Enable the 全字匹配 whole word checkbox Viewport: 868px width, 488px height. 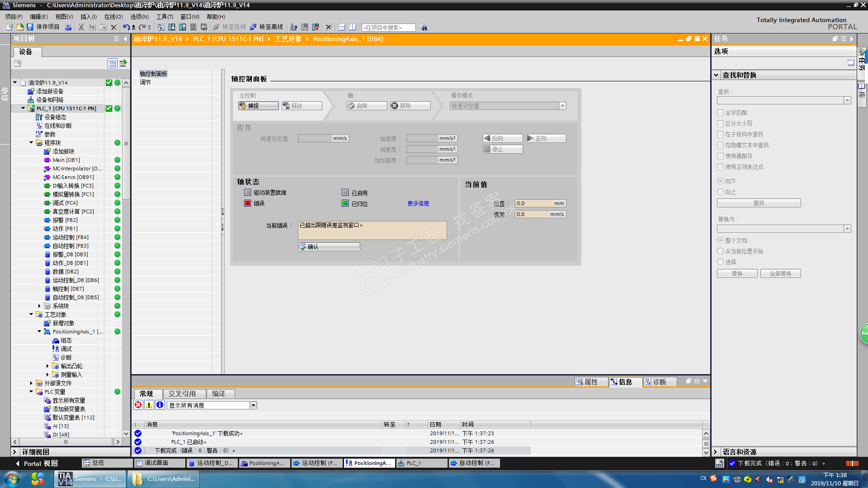point(720,113)
